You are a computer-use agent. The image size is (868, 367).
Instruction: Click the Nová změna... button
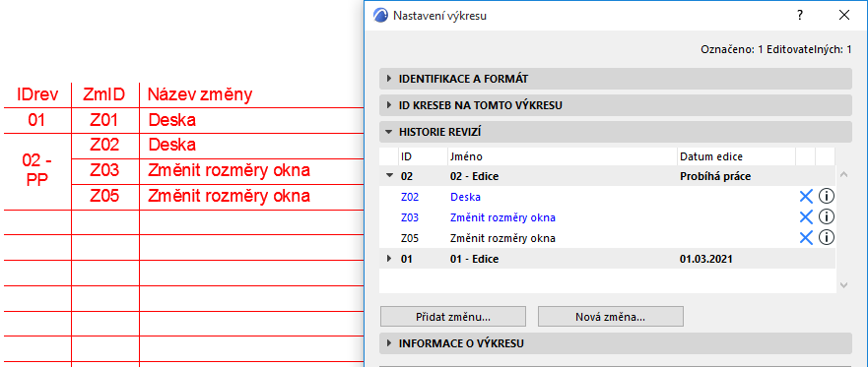[x=611, y=317]
